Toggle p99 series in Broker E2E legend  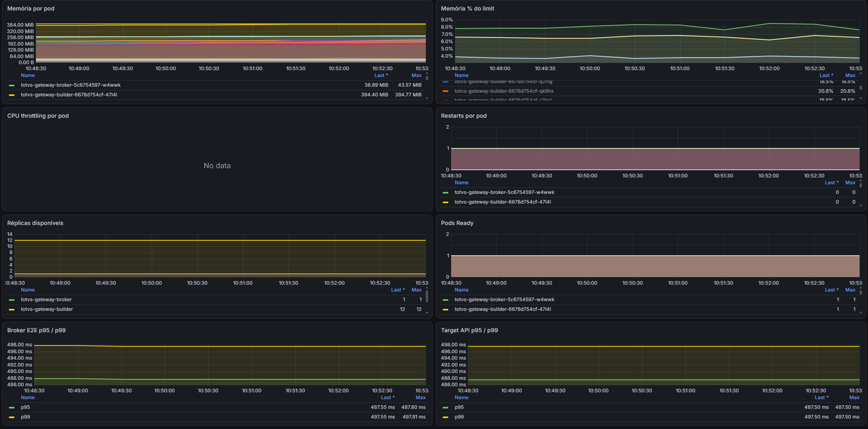coord(26,417)
